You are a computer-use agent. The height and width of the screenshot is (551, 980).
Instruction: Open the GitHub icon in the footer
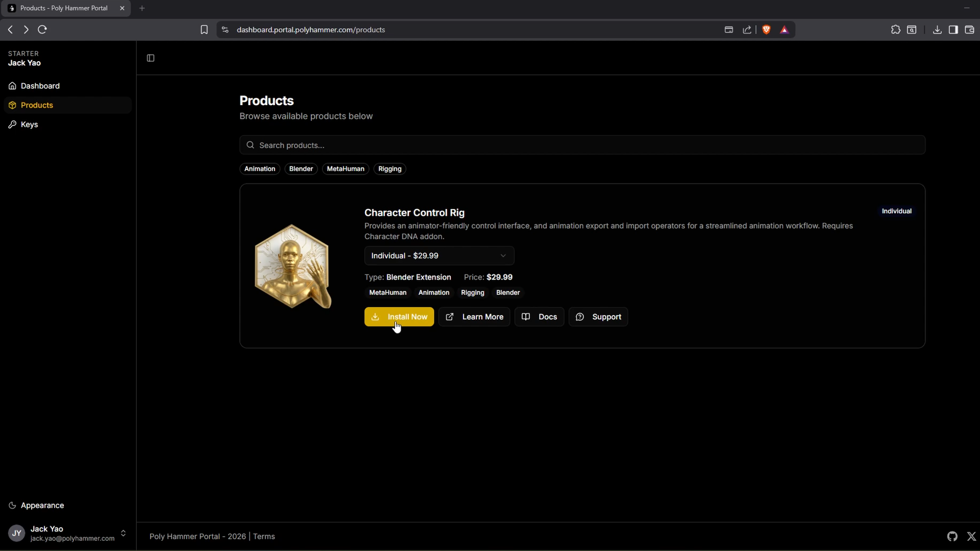point(952,536)
